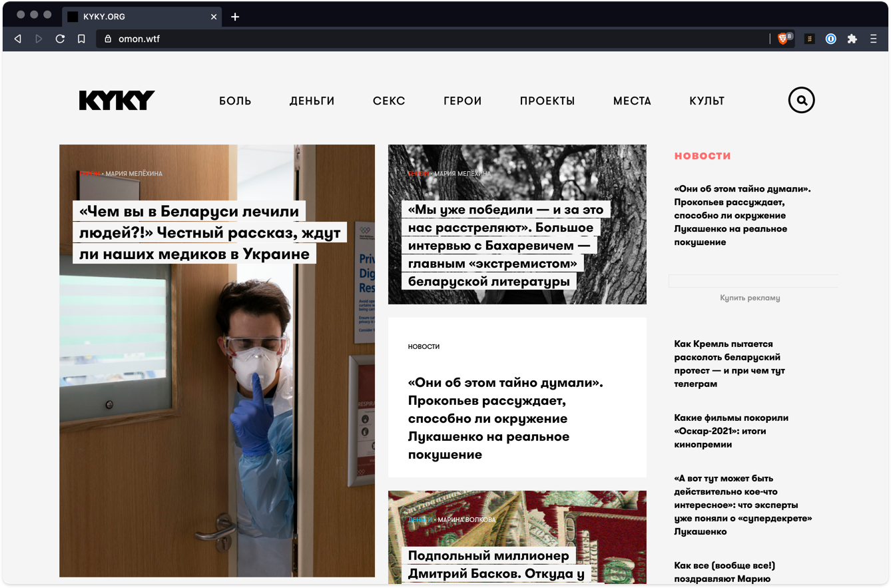The height and width of the screenshot is (588, 891).
Task: Click the magnifying glass search icon
Action: pos(801,101)
